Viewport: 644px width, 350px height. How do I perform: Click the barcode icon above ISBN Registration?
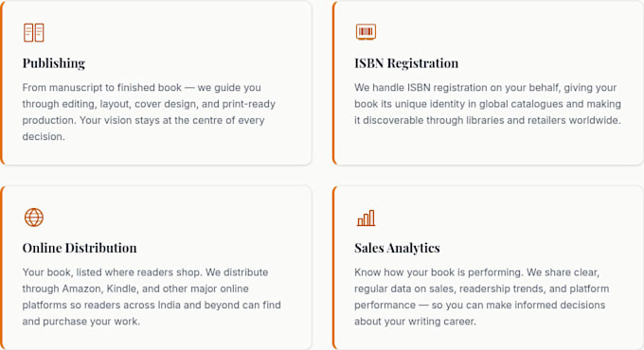(x=366, y=31)
